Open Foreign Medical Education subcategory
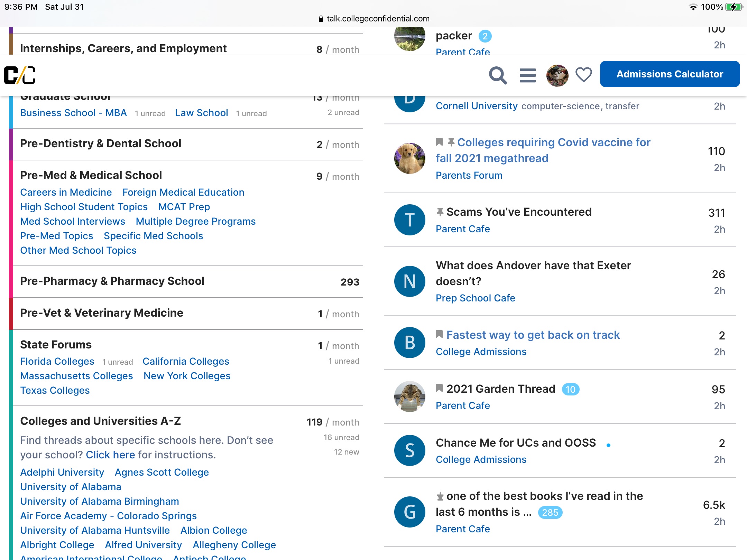 tap(183, 192)
